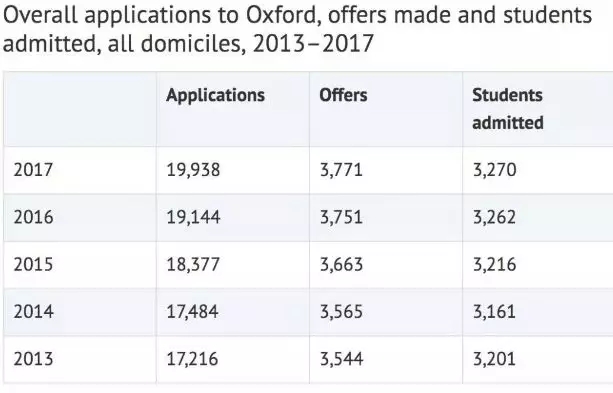Click the 3,663 offers value
This screenshot has width=613, height=393.
click(x=341, y=265)
